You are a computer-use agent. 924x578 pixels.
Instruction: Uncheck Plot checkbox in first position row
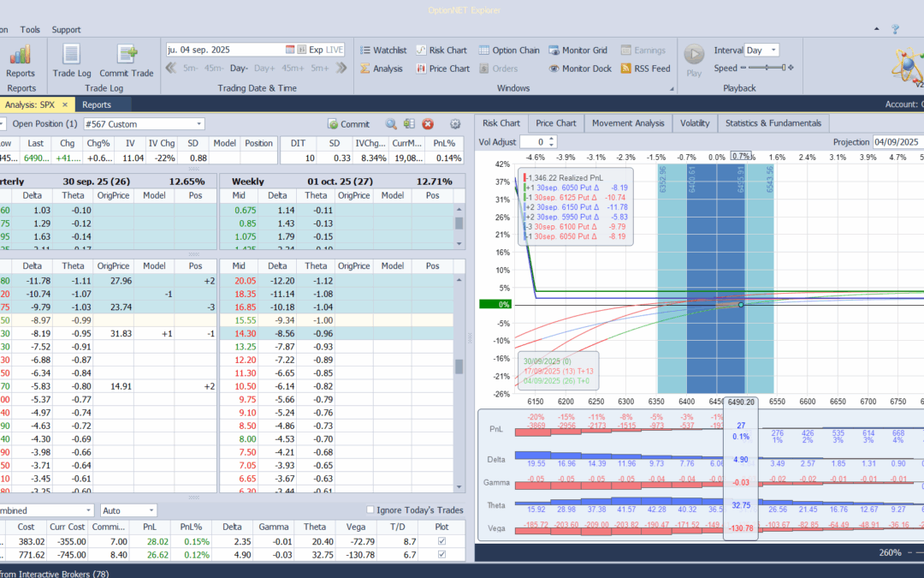click(441, 541)
